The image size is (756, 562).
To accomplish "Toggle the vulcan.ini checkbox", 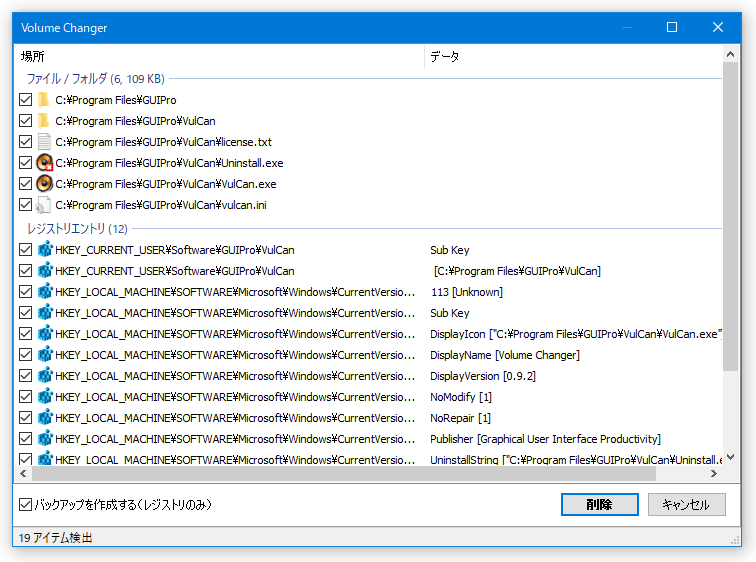I will pos(26,205).
